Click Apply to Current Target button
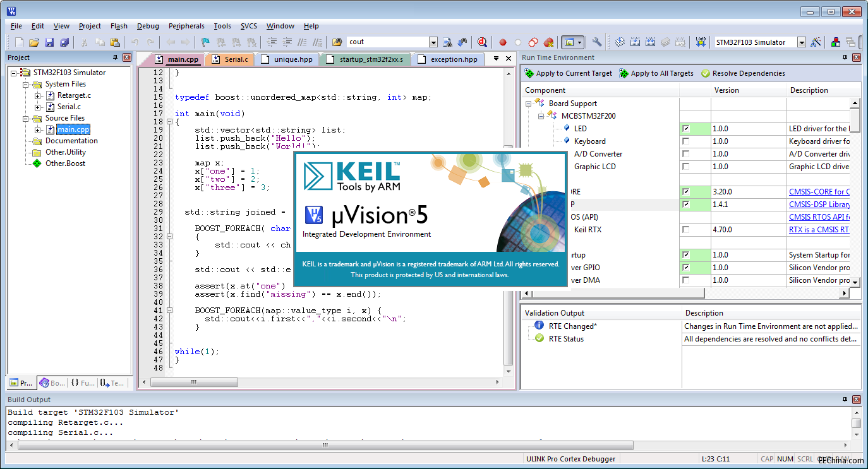This screenshot has width=868, height=469. pyautogui.click(x=568, y=73)
